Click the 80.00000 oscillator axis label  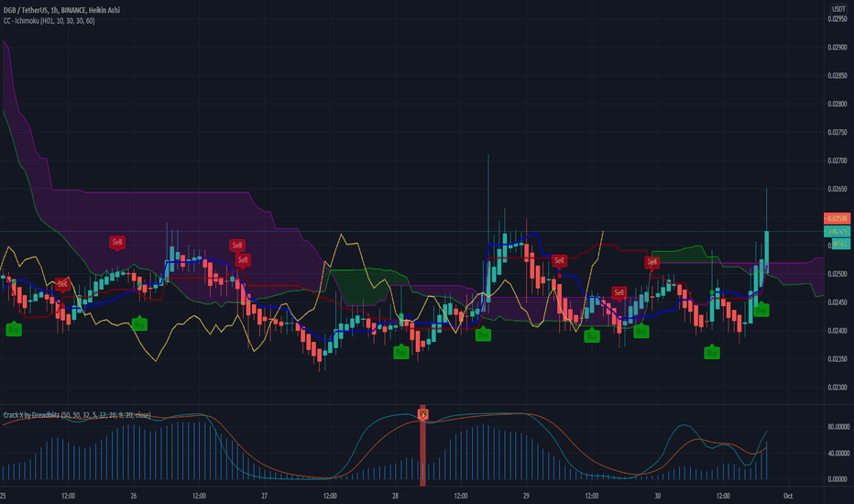tap(838, 427)
